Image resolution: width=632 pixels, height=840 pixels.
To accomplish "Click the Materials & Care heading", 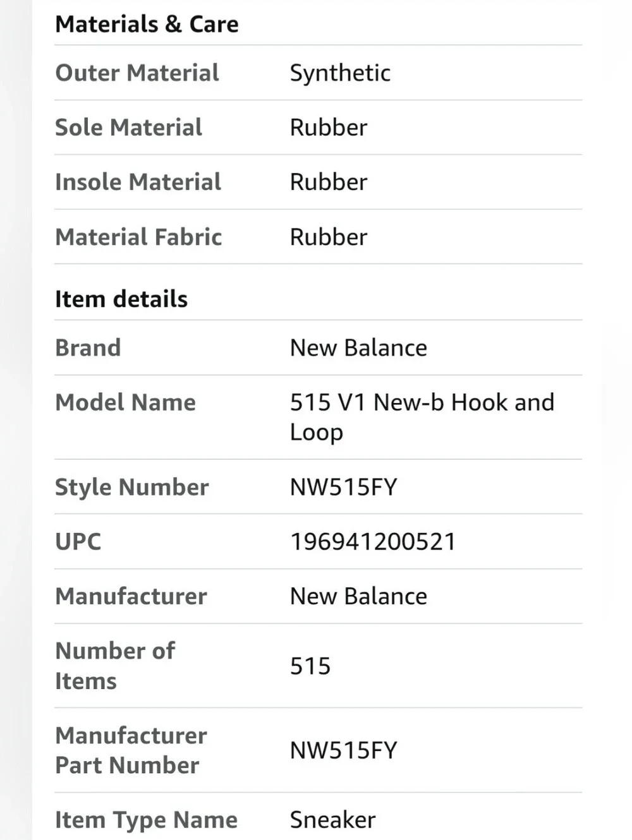I will pyautogui.click(x=147, y=24).
